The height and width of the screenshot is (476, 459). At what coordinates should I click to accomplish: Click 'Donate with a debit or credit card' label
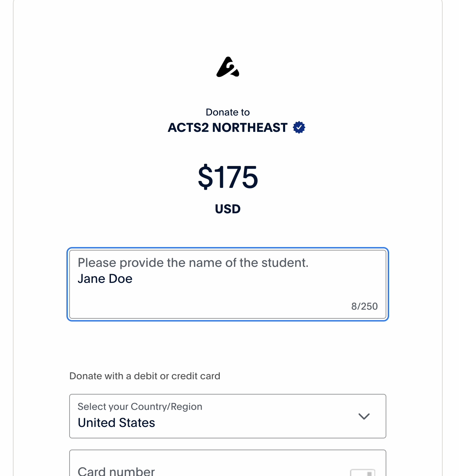pyautogui.click(x=145, y=376)
